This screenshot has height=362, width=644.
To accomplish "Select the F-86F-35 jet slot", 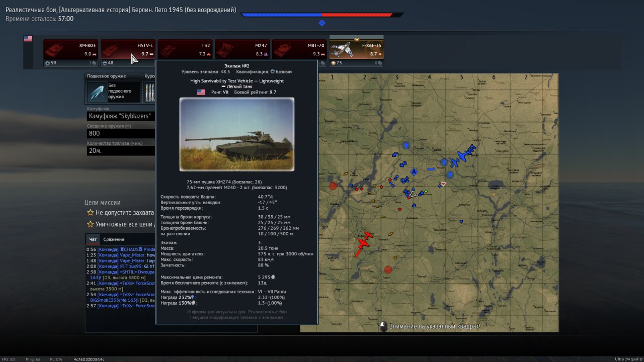I will pyautogui.click(x=356, y=49).
